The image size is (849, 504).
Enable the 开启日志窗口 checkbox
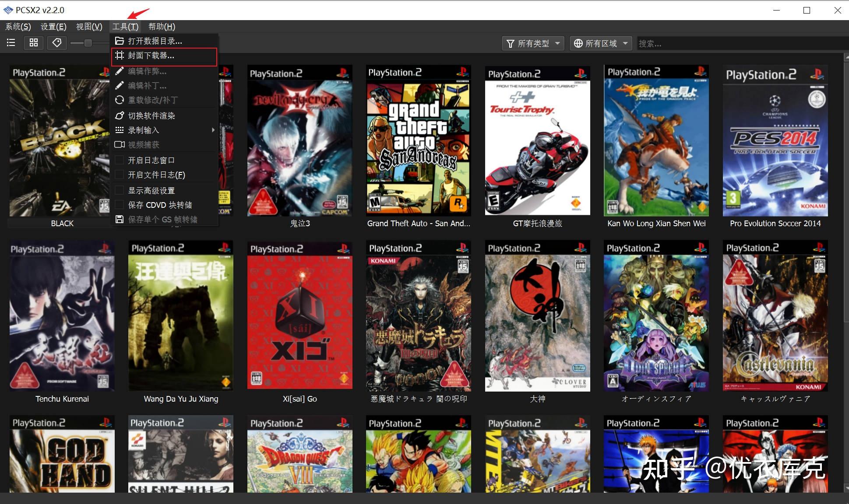[x=119, y=160]
